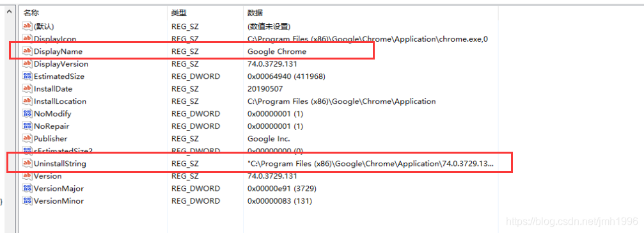Select the DisplayVersion value name
Image resolution: width=644 pixels, height=233 pixels.
(61, 64)
